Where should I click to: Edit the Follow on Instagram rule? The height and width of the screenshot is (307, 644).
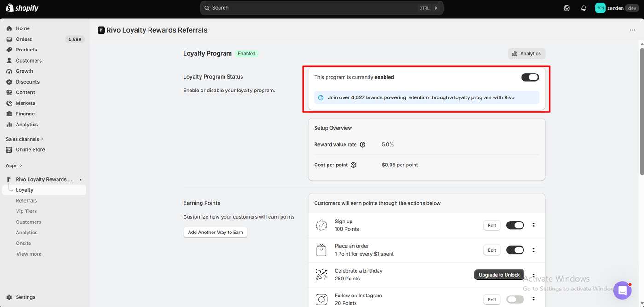click(x=492, y=300)
